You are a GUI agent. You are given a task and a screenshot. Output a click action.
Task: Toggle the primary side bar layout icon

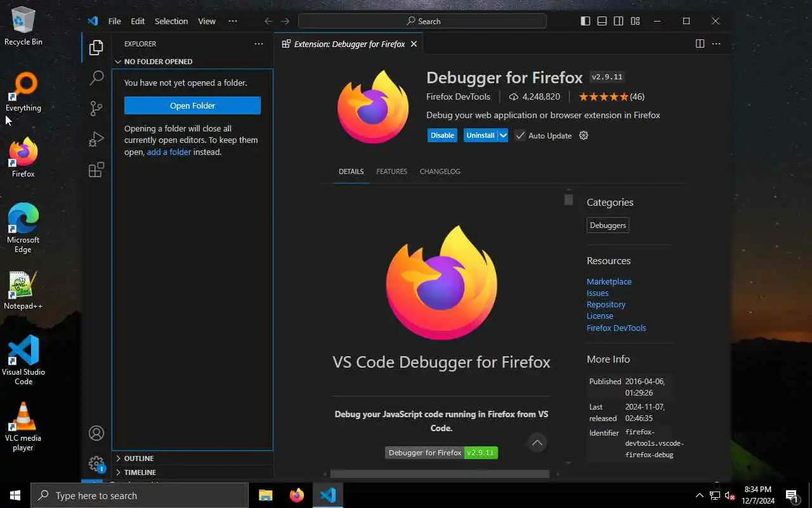pyautogui.click(x=586, y=21)
